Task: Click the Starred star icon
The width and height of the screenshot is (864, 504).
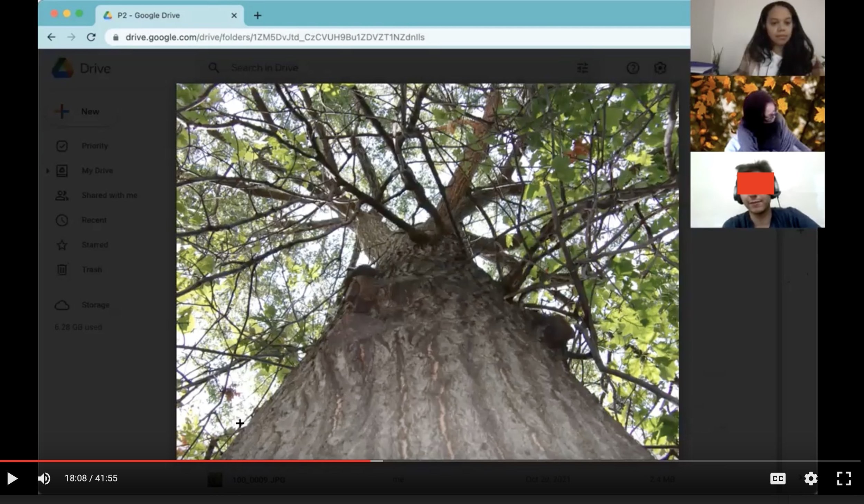Action: (62, 245)
